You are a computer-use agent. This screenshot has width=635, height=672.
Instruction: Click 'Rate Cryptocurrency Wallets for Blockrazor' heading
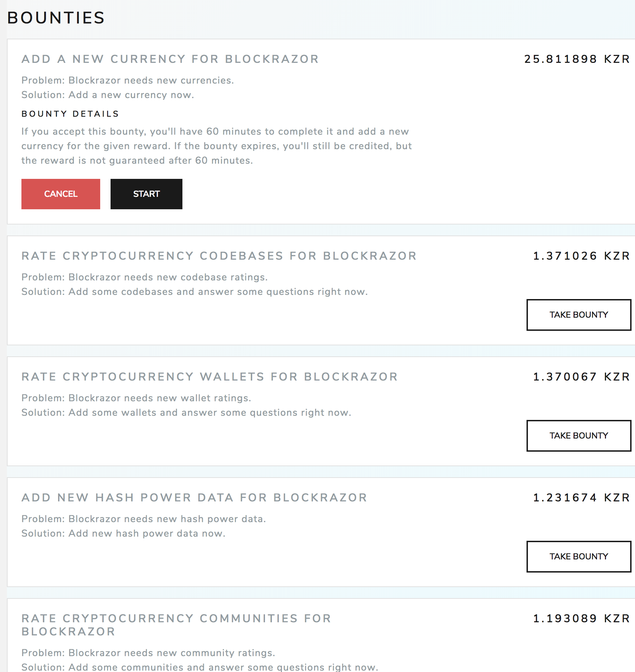tap(210, 377)
